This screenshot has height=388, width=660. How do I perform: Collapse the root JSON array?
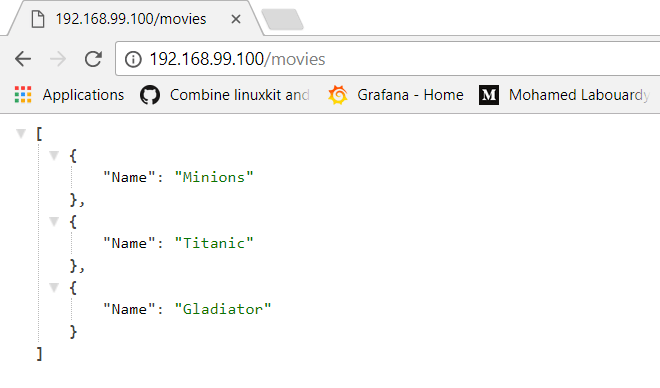(x=21, y=134)
